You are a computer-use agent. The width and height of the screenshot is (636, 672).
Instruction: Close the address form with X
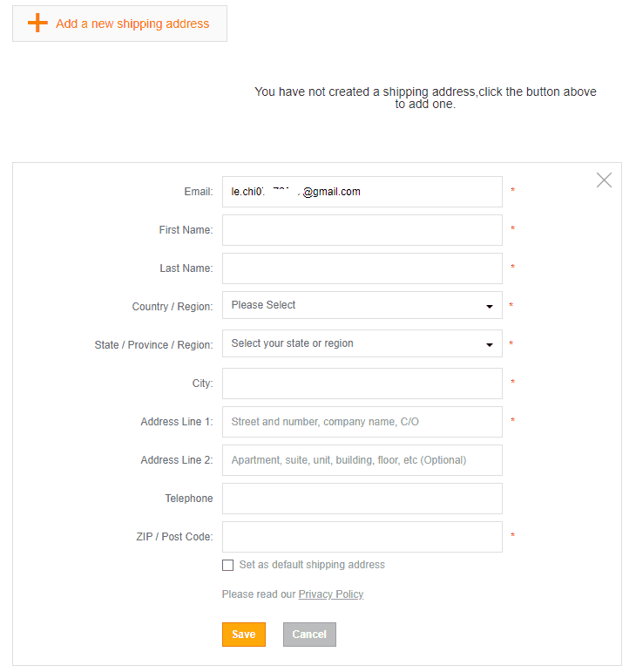(604, 180)
